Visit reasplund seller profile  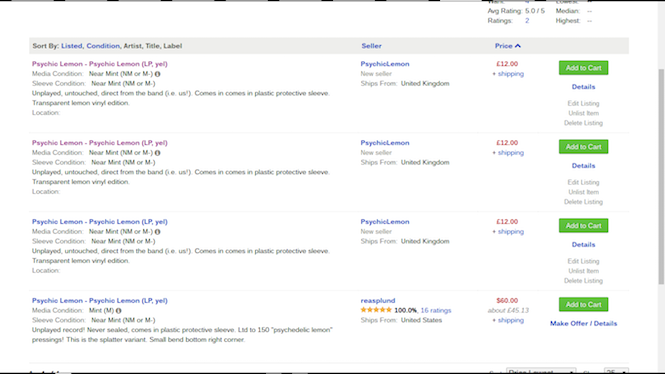point(377,300)
